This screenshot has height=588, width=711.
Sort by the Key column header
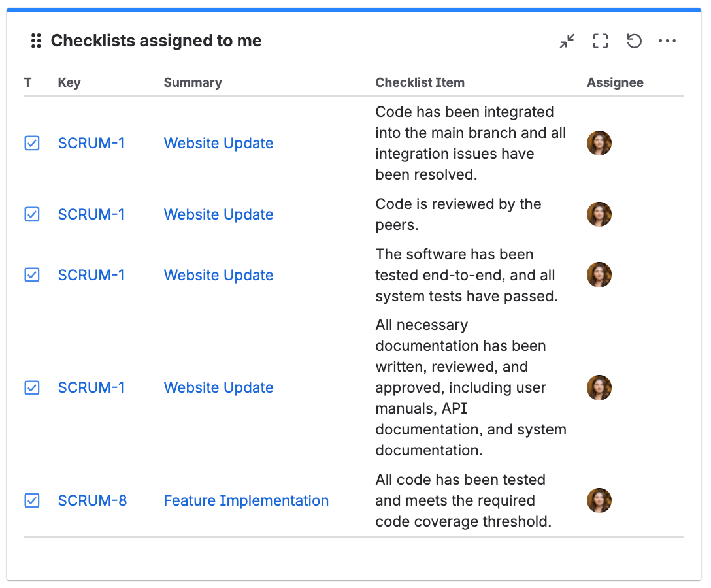69,82
